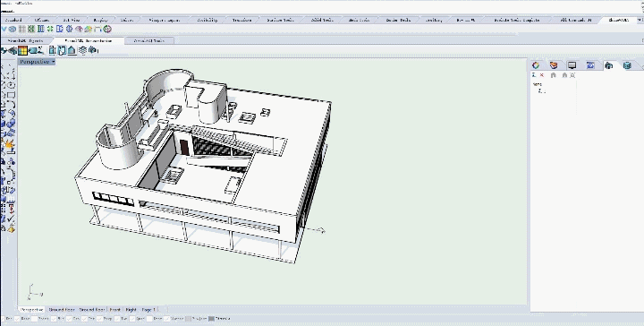Click the green four-arrows icon in top toolbar
Image resolution: width=644 pixels, height=326 pixels.
[50, 30]
